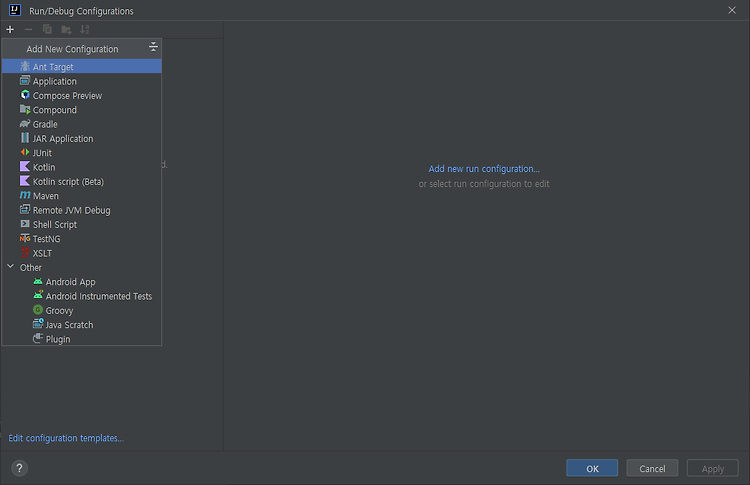Click the Plugin icon

click(x=38, y=338)
